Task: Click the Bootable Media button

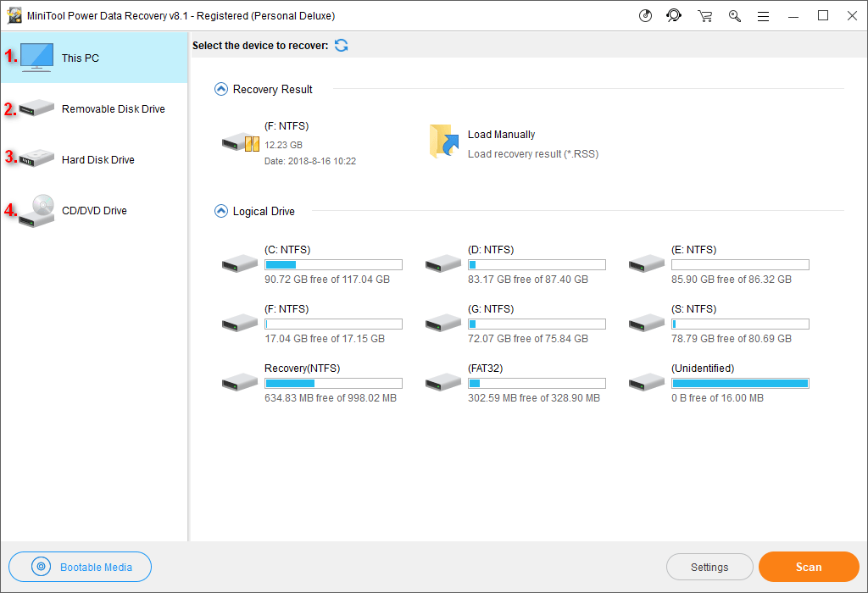Action: click(80, 566)
